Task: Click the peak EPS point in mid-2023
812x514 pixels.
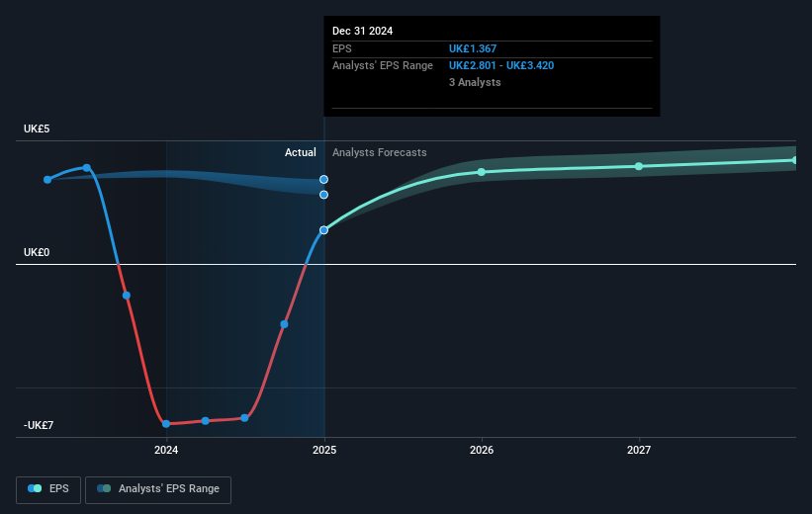Action: [87, 168]
